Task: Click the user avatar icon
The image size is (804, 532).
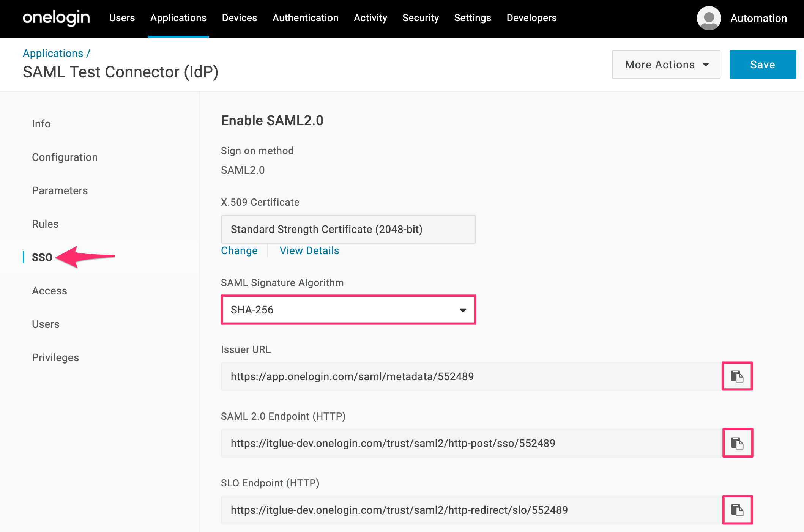Action: 708,18
